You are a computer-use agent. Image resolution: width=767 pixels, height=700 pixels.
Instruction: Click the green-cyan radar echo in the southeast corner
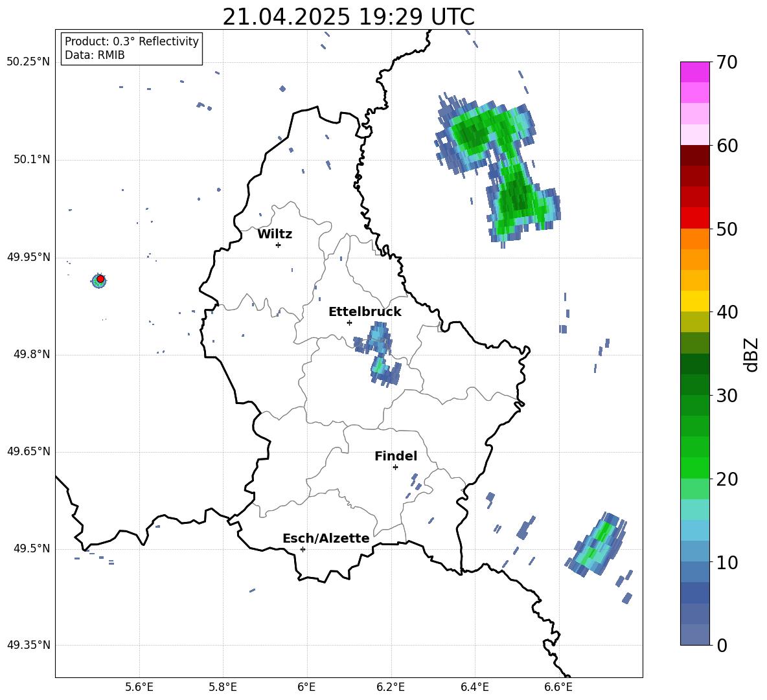click(596, 545)
